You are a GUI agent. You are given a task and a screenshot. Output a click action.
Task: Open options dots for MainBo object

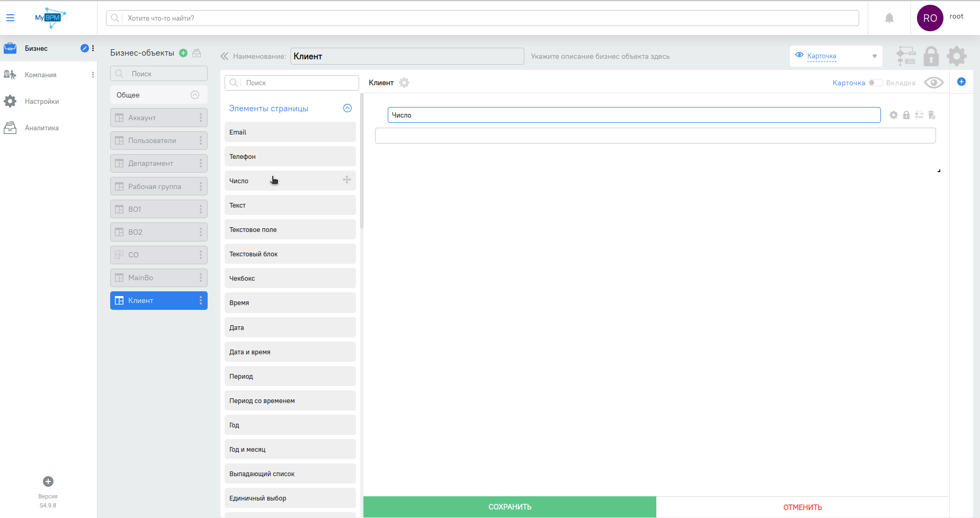click(201, 278)
